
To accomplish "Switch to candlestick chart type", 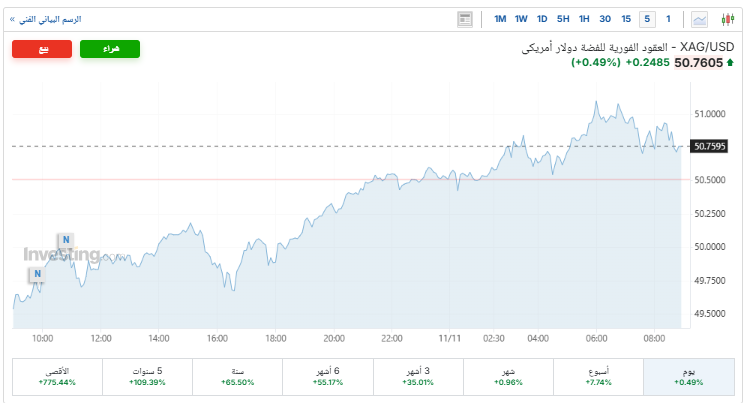I will (x=727, y=19).
